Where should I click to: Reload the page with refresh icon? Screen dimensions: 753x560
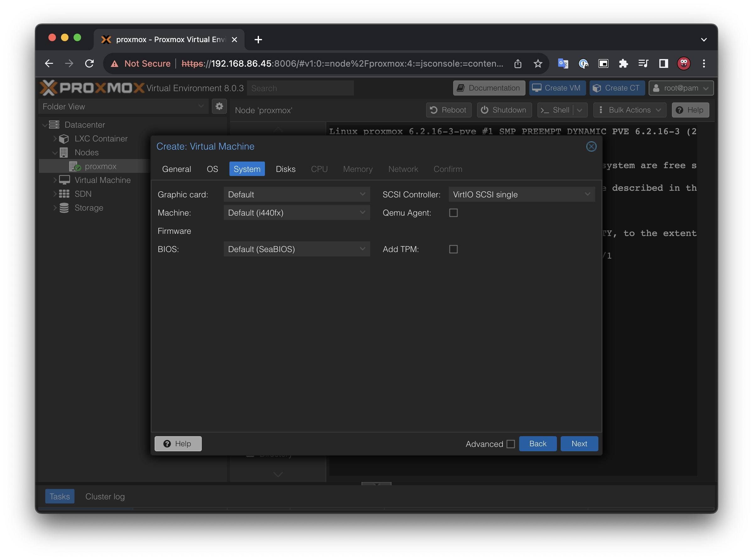point(90,63)
